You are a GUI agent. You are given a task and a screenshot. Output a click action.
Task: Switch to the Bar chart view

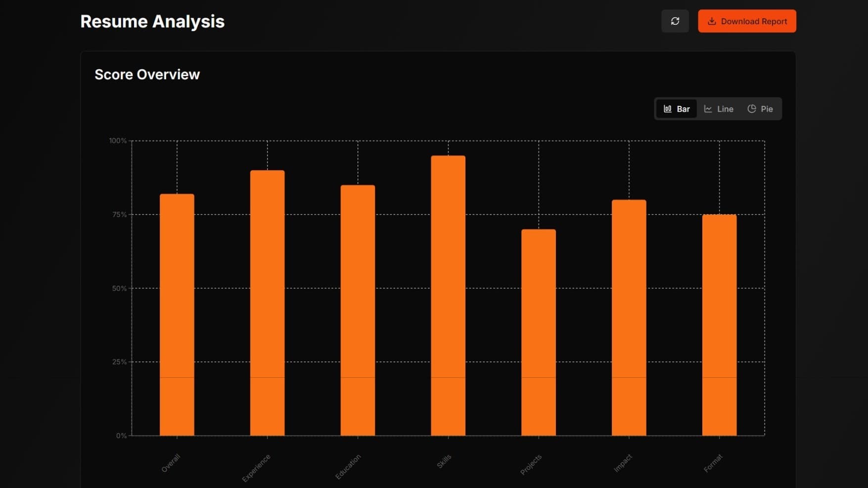tap(676, 109)
